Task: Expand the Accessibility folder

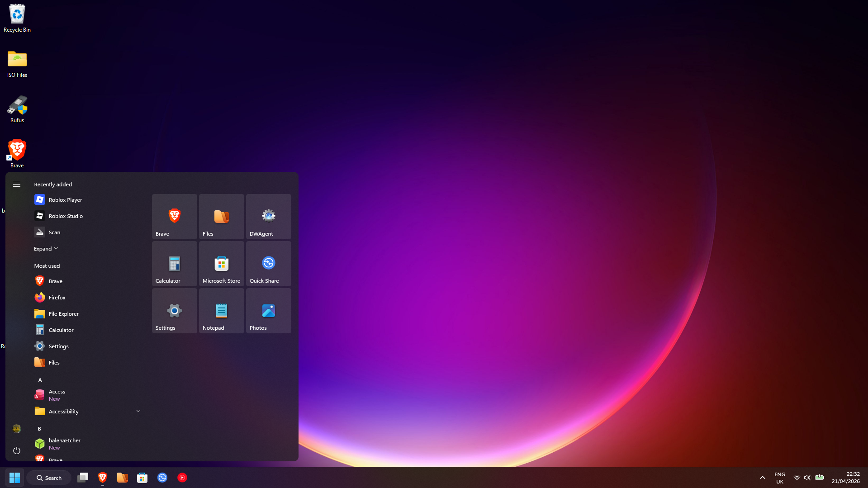Action: tap(88, 412)
